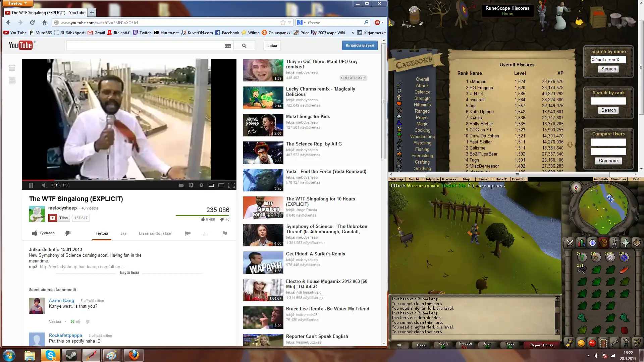
Task: Open the Prayer star tab
Action: (626, 243)
